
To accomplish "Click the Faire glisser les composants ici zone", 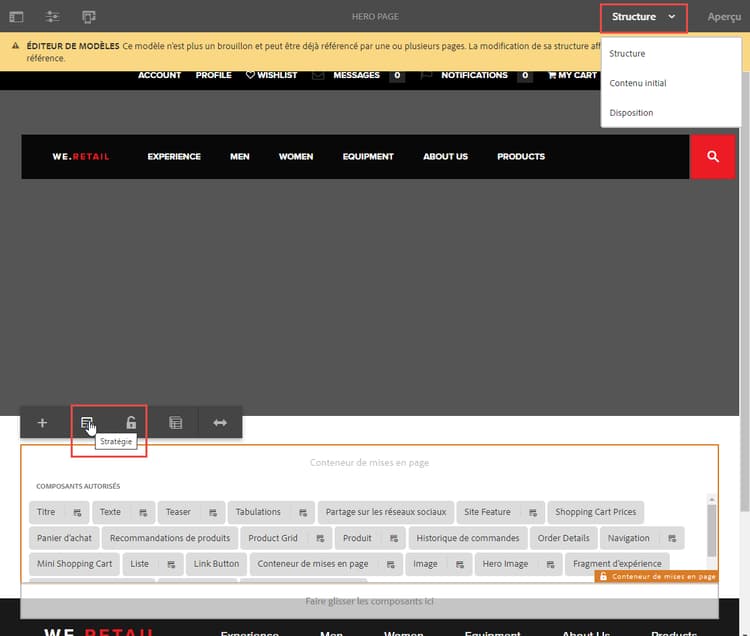I will 369,601.
